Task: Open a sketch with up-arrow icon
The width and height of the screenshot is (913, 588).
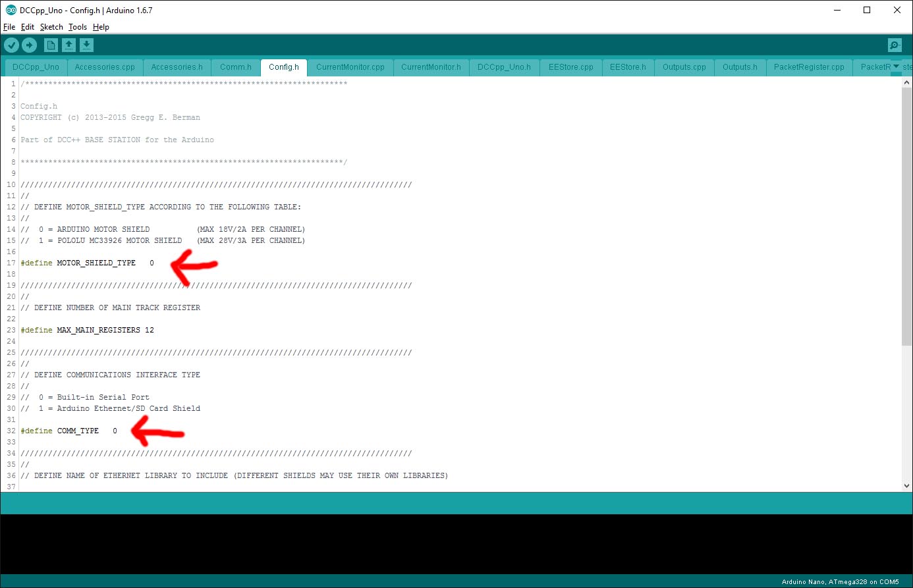Action: point(69,45)
